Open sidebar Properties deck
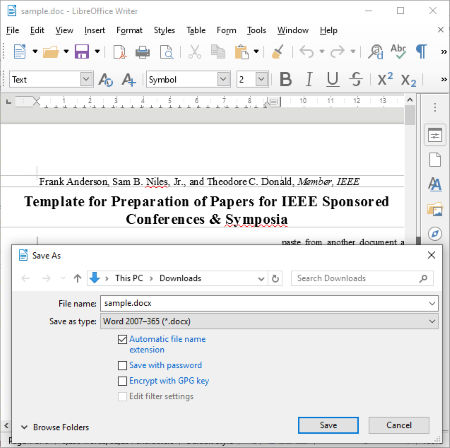Viewport: 450px width, 448px height. pos(435,136)
